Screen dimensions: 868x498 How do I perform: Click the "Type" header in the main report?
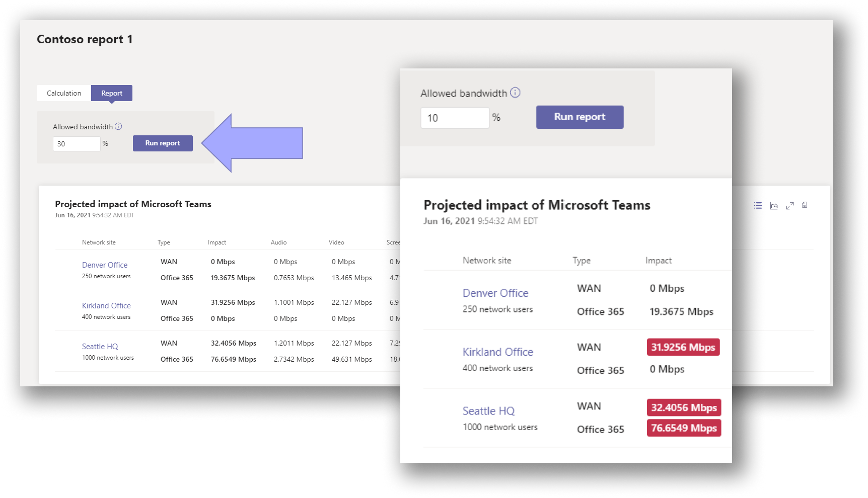coord(164,242)
